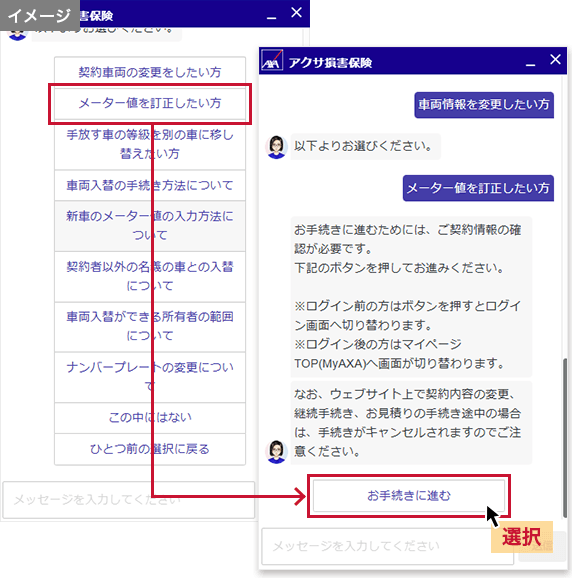Select 契約車両の変更をしたい方 option
572x578 pixels.
pos(150,72)
